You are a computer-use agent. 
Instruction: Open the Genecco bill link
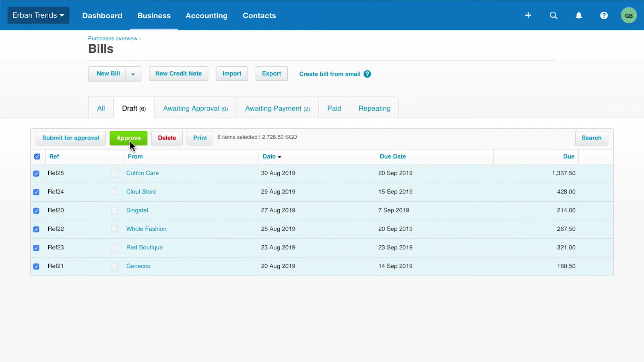pos(138,266)
